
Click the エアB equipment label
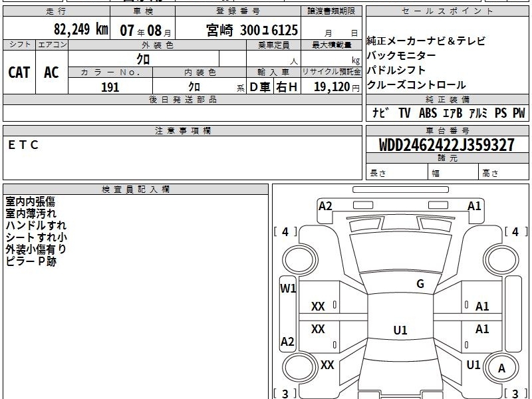[453, 113]
